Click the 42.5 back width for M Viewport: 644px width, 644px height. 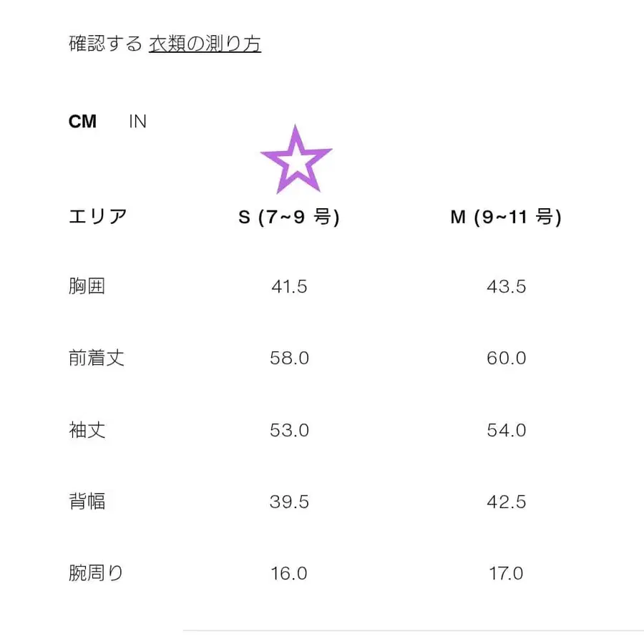pyautogui.click(x=506, y=502)
